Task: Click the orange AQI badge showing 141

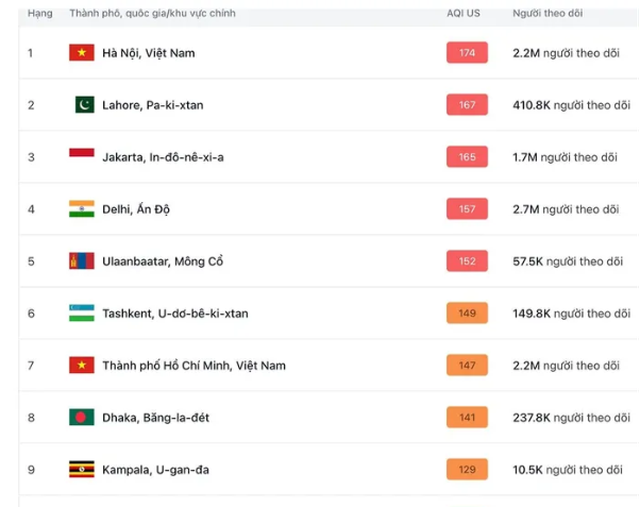Action: pos(467,417)
